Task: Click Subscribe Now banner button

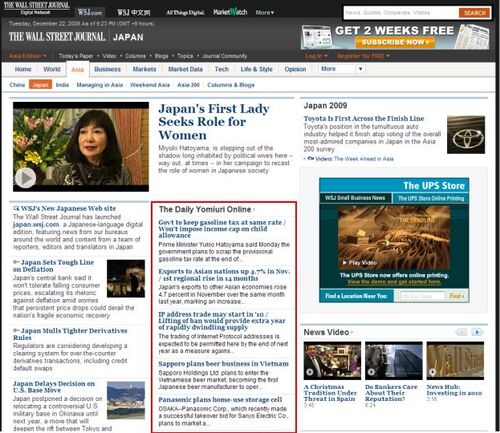Action: pyautogui.click(x=395, y=42)
